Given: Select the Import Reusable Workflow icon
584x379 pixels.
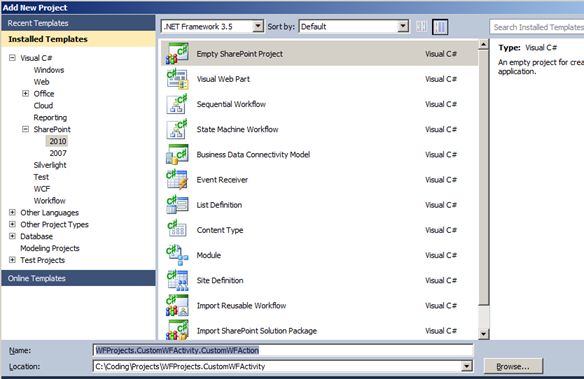Looking at the screenshot, I should [x=177, y=305].
